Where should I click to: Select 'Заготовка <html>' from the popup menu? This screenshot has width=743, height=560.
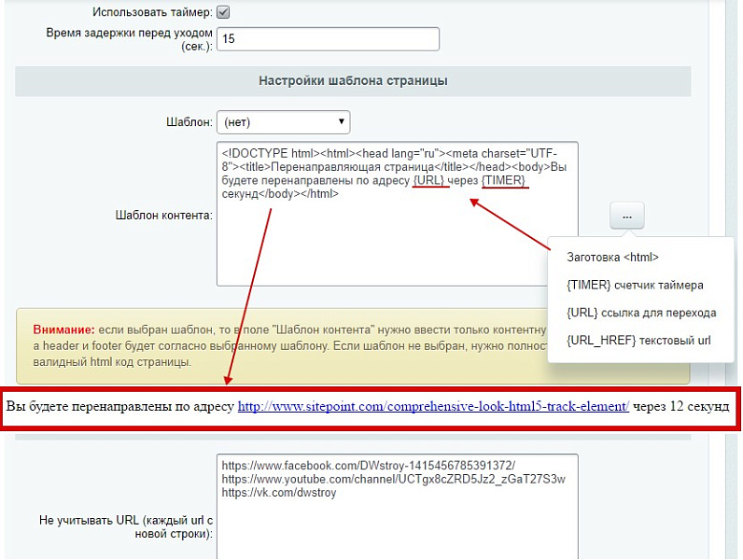612,258
